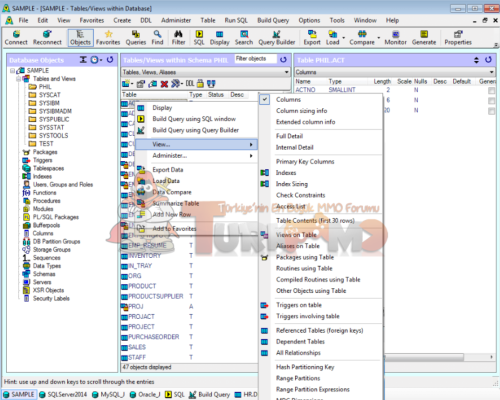
Task: Click inside the Filter objects field
Action: pyautogui.click(x=256, y=59)
